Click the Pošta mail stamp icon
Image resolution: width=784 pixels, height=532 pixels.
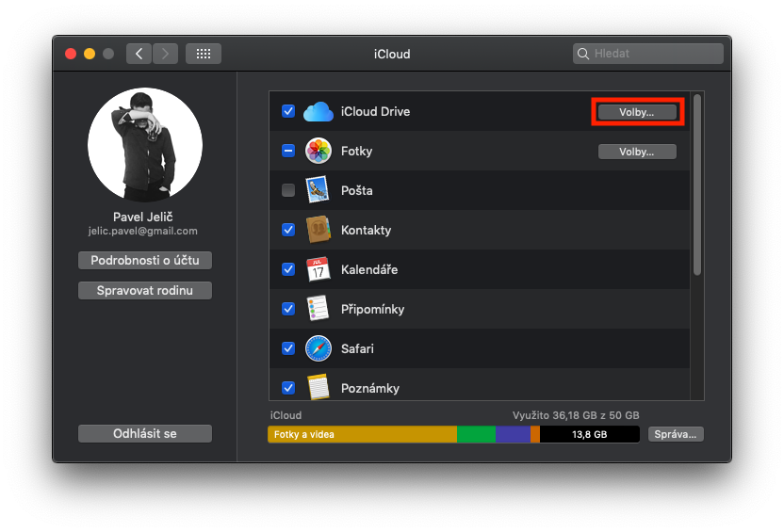pyautogui.click(x=318, y=190)
